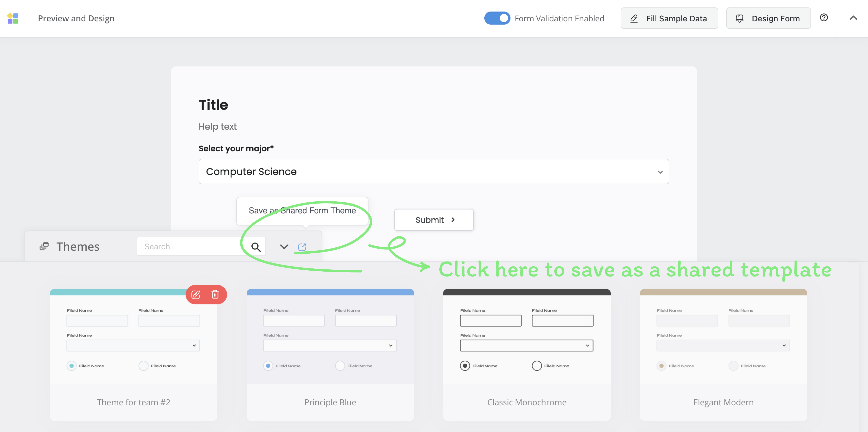Image resolution: width=868 pixels, height=432 pixels.
Task: Open the help question mark icon
Action: [x=824, y=18]
